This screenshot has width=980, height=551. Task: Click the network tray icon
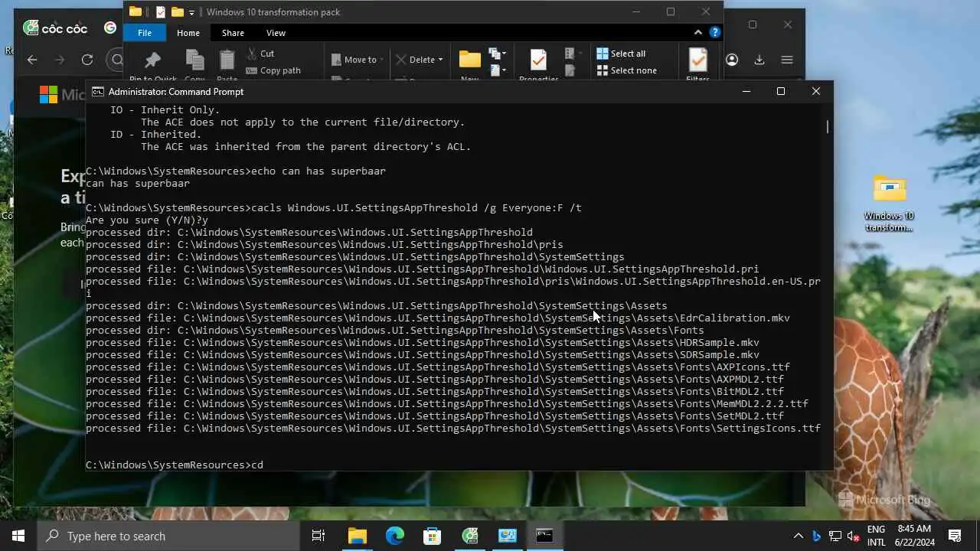point(835,536)
